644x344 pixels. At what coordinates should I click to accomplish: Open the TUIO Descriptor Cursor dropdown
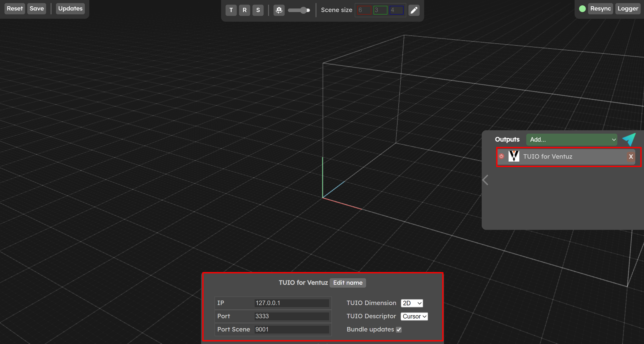(x=414, y=316)
